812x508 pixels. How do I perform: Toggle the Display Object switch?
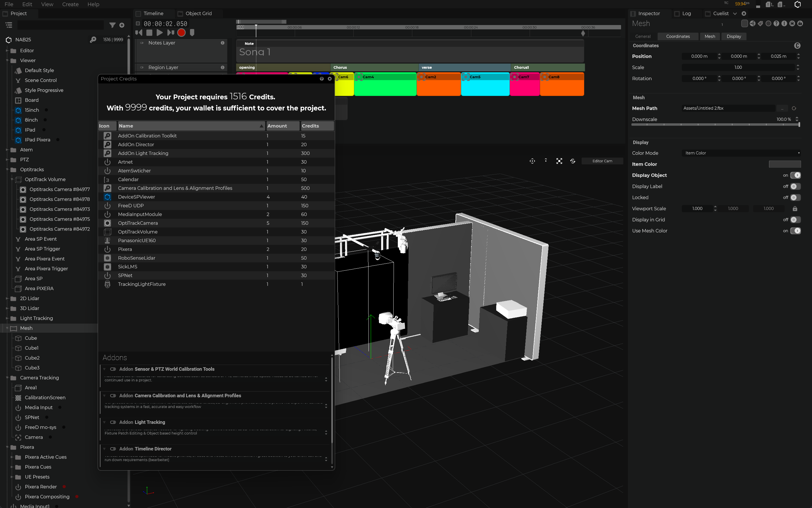(x=795, y=175)
